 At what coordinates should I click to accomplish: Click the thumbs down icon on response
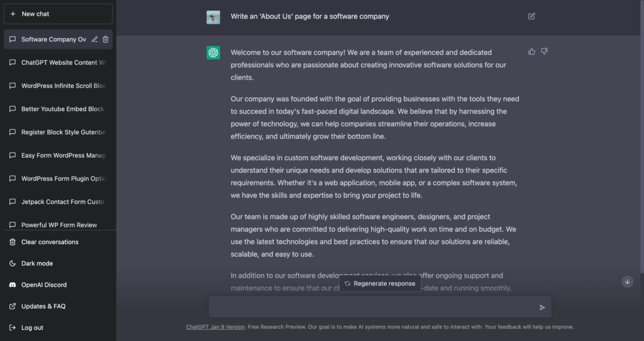pos(544,51)
